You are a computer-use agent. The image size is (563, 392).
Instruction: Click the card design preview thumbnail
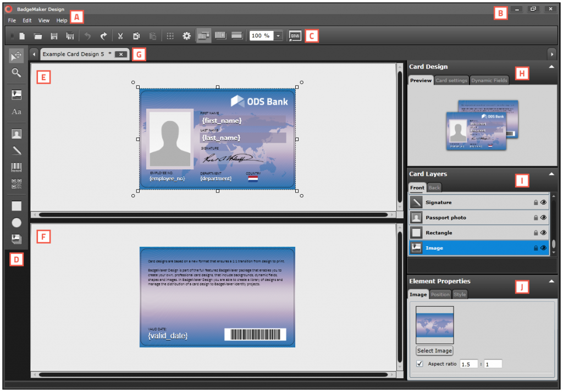tap(483, 125)
